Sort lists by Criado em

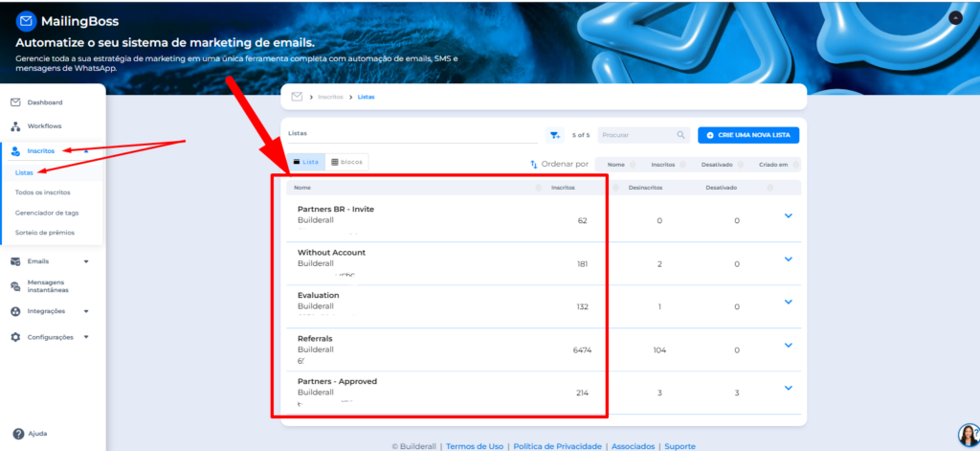[x=773, y=165]
